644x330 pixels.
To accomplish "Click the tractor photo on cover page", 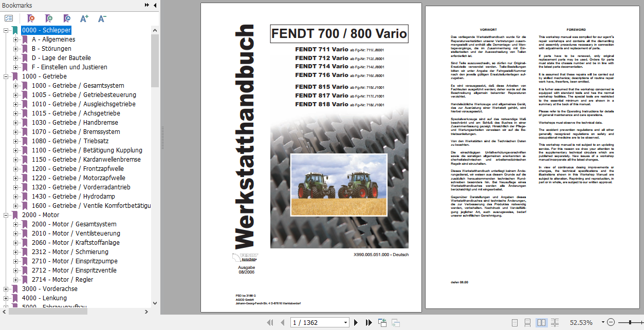I will pyautogui.click(x=340, y=185).
